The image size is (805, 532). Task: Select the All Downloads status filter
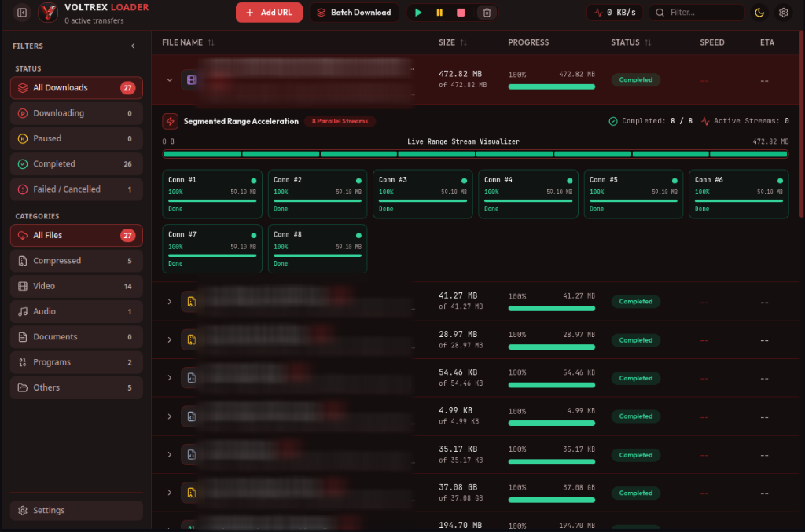[76, 88]
